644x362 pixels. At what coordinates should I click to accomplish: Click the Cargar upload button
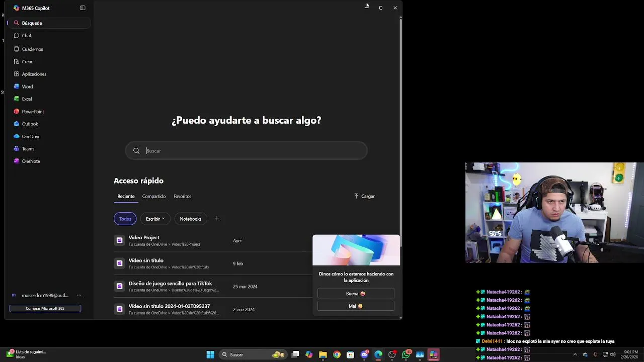click(365, 197)
